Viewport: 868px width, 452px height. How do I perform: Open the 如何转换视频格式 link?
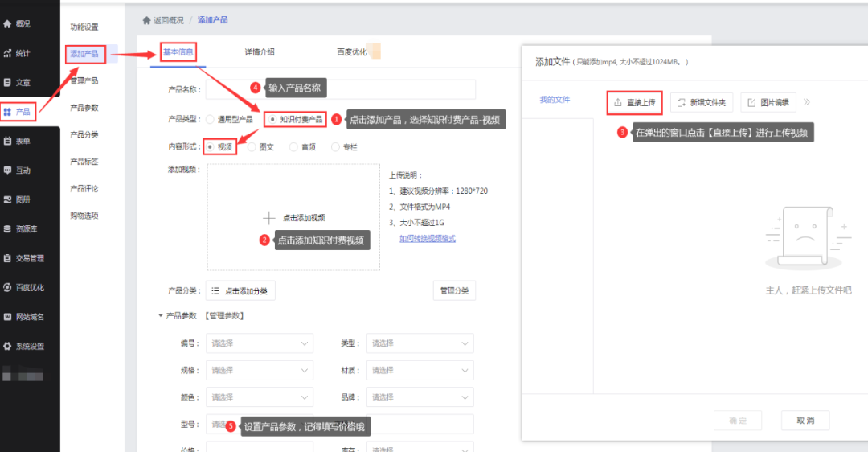coord(428,239)
